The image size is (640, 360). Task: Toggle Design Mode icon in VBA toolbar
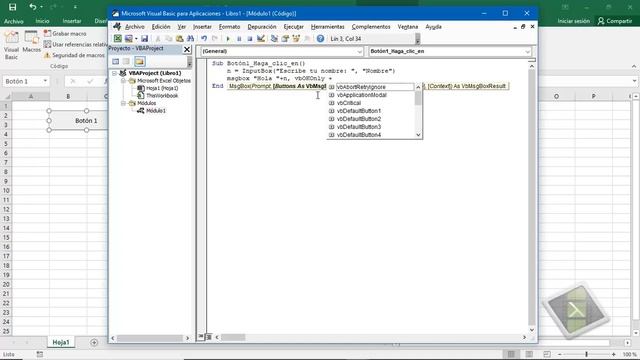[260, 38]
